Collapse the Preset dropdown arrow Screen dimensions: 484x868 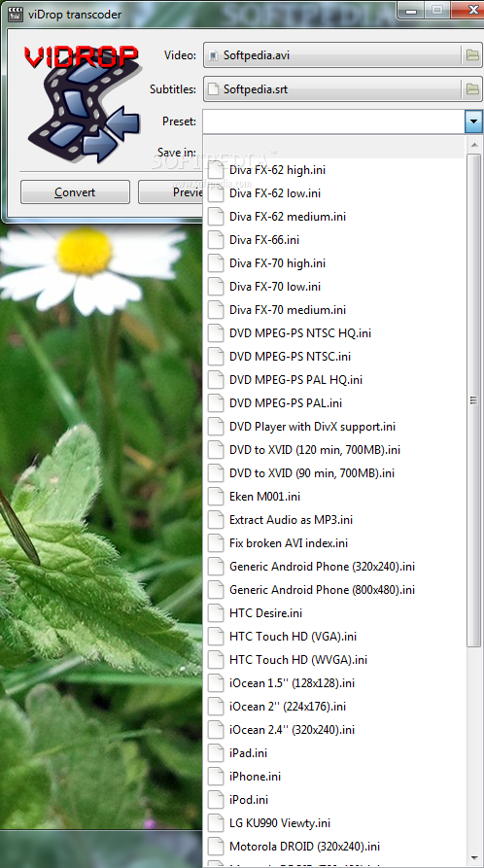(473, 122)
